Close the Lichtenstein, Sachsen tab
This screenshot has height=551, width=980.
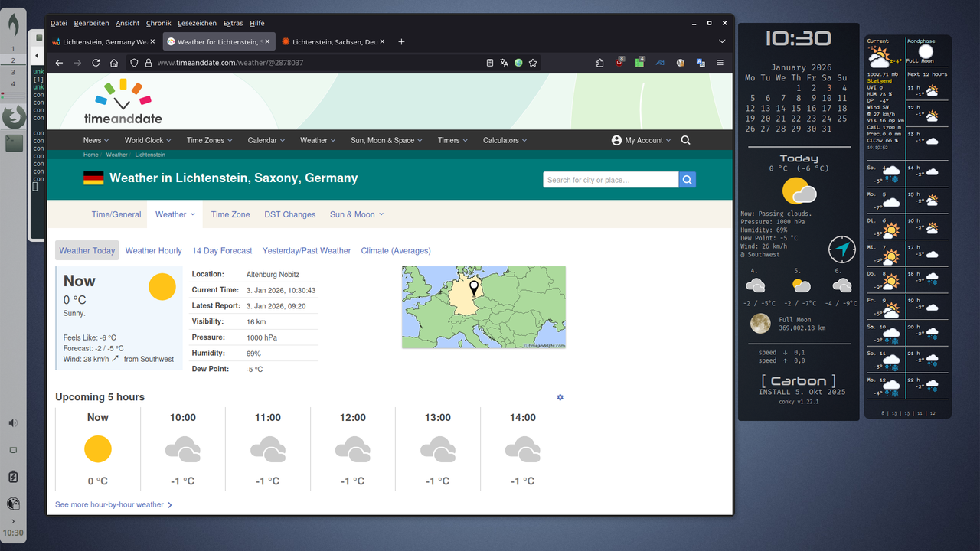point(382,41)
